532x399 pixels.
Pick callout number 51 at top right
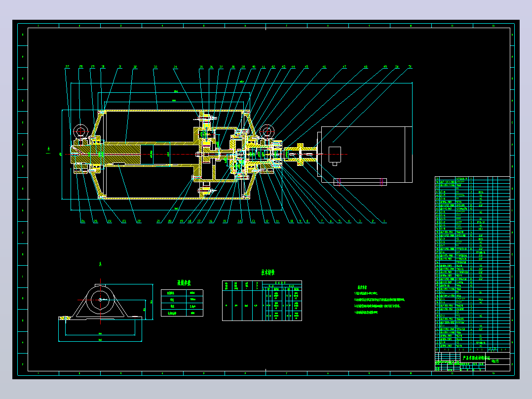(410, 67)
